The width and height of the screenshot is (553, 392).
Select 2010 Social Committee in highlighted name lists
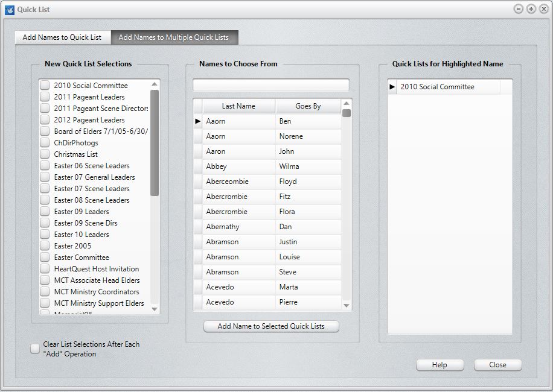tap(449, 87)
